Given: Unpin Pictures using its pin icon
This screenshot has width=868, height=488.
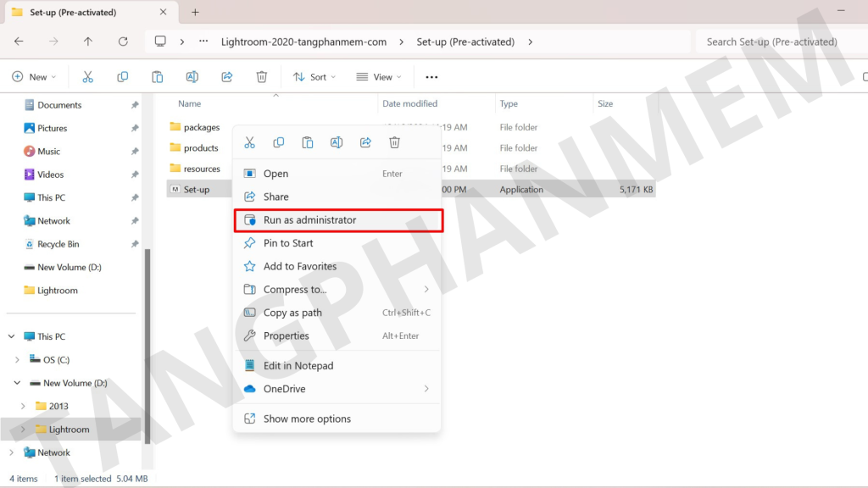Looking at the screenshot, I should click(x=135, y=129).
